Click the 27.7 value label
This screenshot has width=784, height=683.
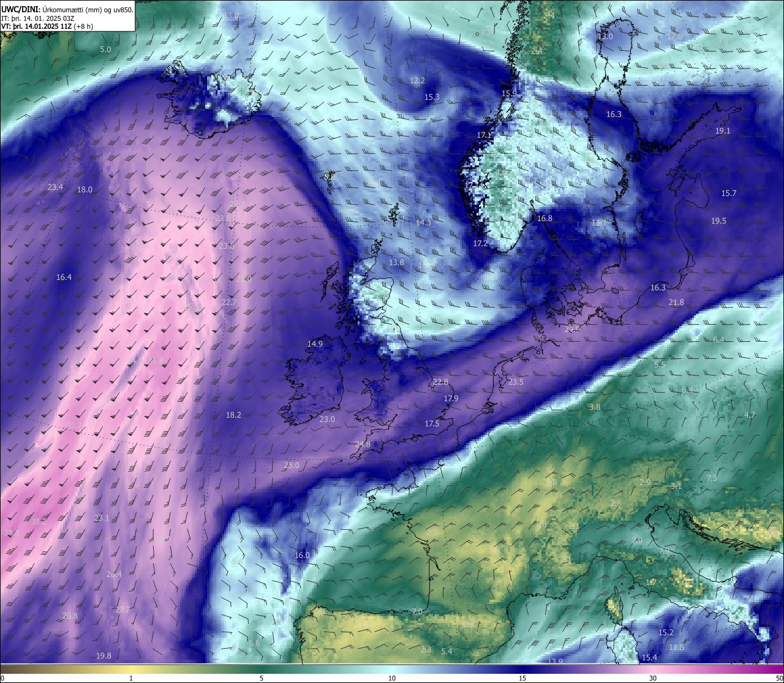click(123, 609)
